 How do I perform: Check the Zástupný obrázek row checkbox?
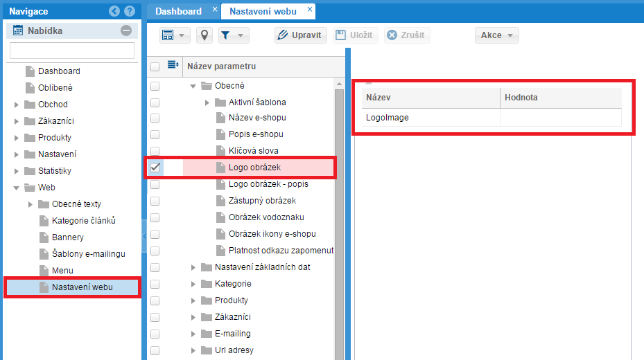pos(155,201)
